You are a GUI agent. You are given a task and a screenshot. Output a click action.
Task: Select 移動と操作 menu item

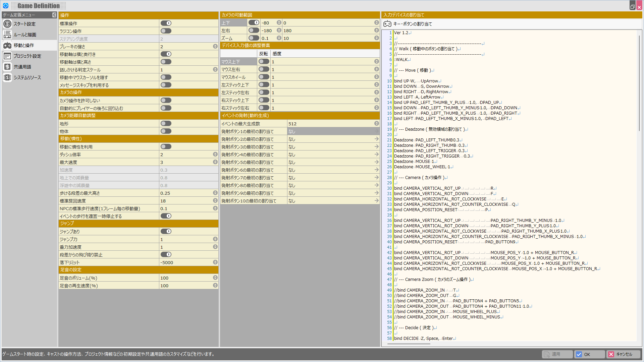click(23, 45)
